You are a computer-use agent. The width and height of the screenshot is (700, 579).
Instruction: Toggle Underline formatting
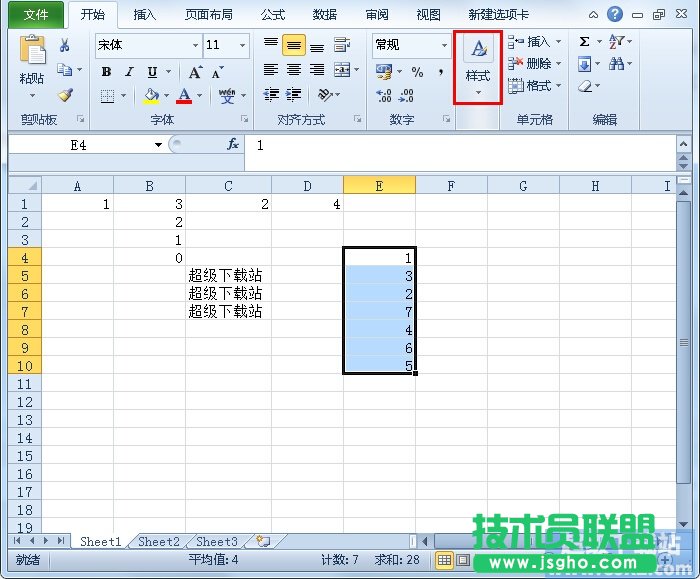pyautogui.click(x=153, y=71)
